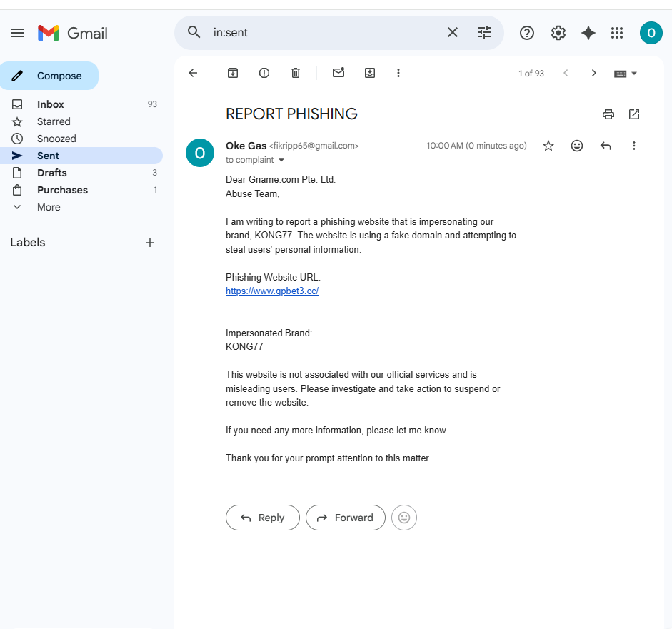The image size is (672, 629).
Task: Click the reply arrow icon in header
Action: (x=605, y=146)
